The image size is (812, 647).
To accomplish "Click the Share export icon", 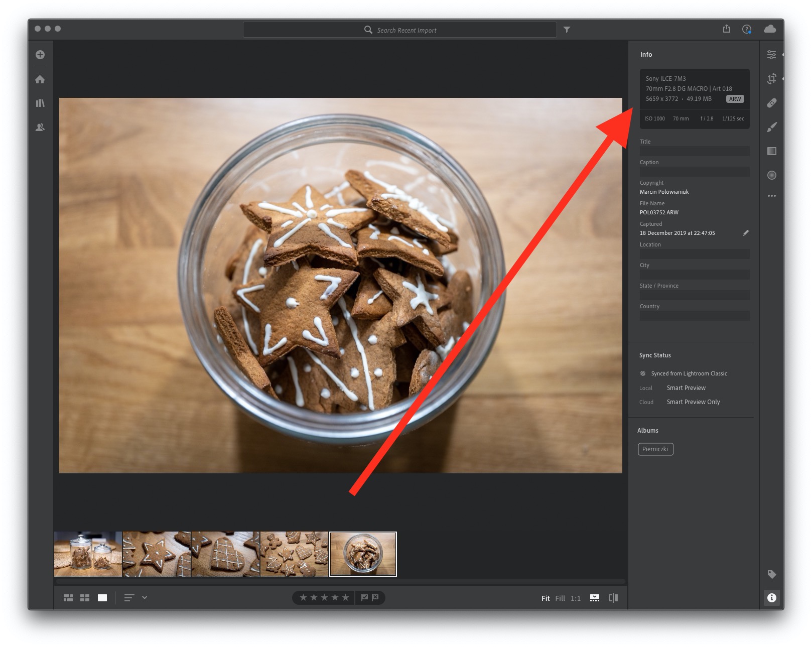I will point(727,29).
